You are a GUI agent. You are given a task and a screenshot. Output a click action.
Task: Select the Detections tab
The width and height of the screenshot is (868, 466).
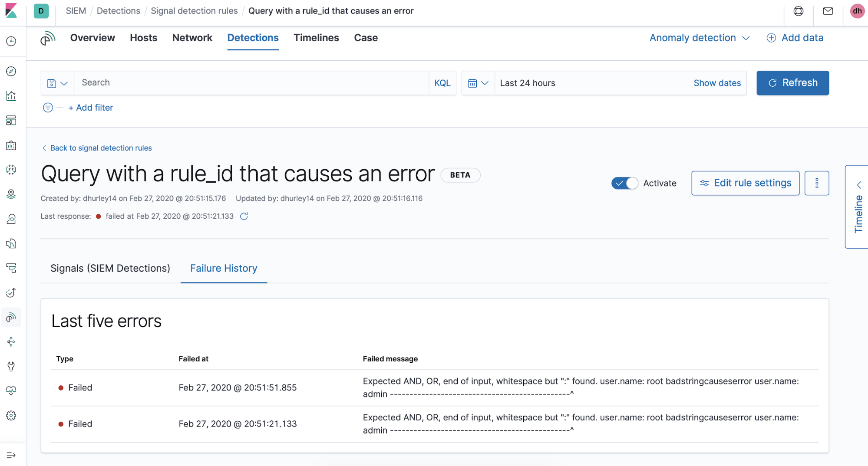click(x=253, y=38)
